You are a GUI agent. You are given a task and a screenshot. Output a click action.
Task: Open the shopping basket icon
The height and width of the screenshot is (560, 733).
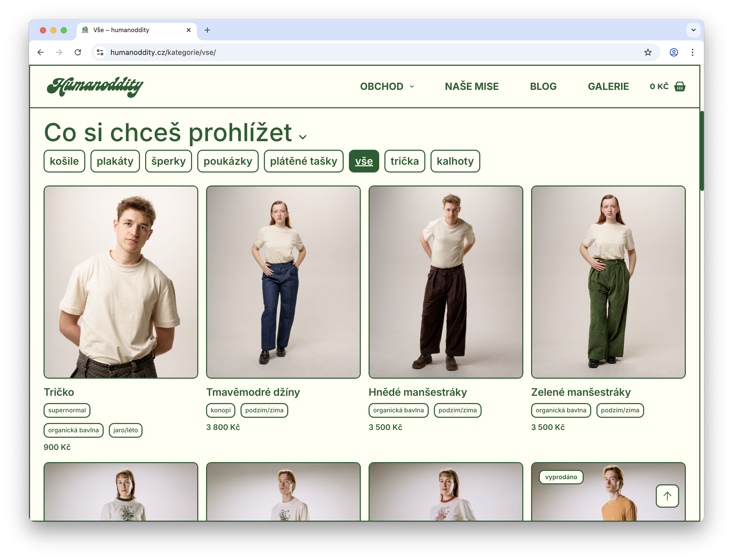679,86
